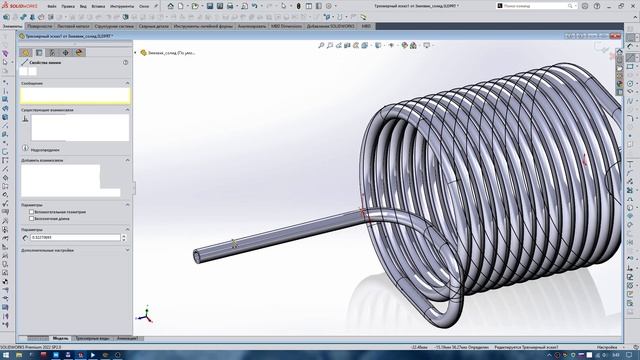Switch to the Модель bottom tab
This screenshot has height=360, width=640.
click(x=60, y=338)
